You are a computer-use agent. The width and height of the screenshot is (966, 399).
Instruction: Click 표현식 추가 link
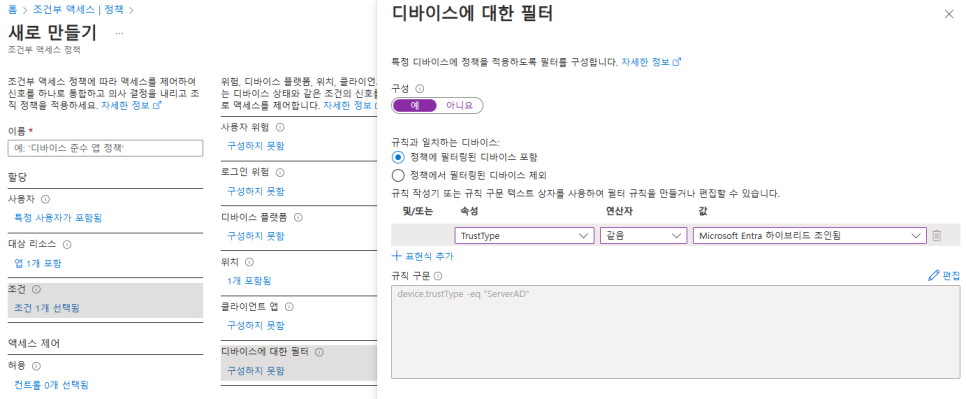pos(429,256)
